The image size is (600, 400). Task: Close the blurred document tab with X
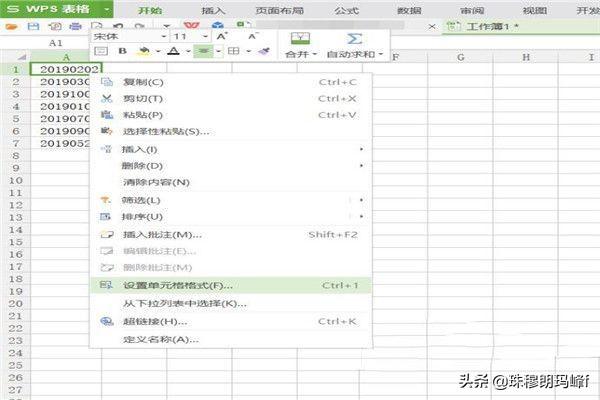tap(432, 26)
